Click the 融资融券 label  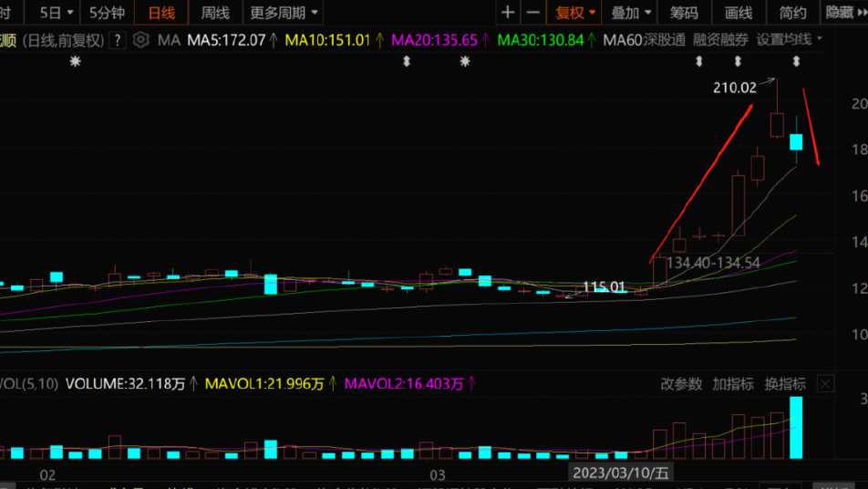point(720,40)
